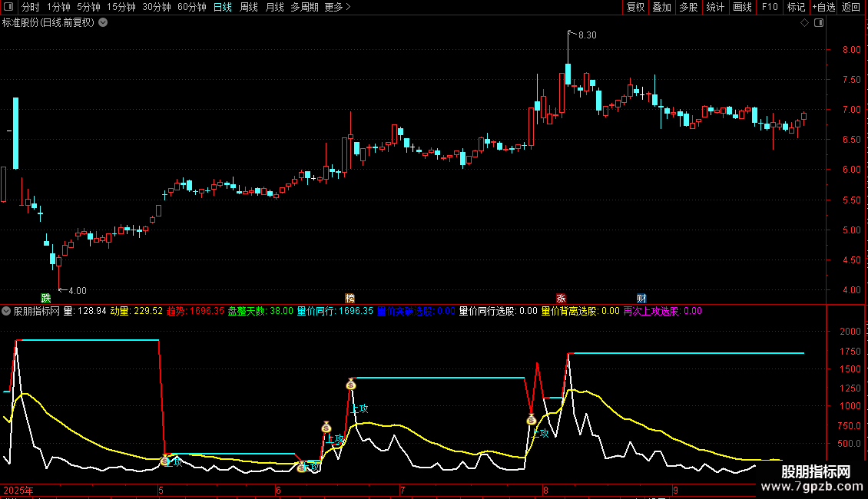
Task: Switch to the 周线 weekly tab
Action: [x=249, y=7]
